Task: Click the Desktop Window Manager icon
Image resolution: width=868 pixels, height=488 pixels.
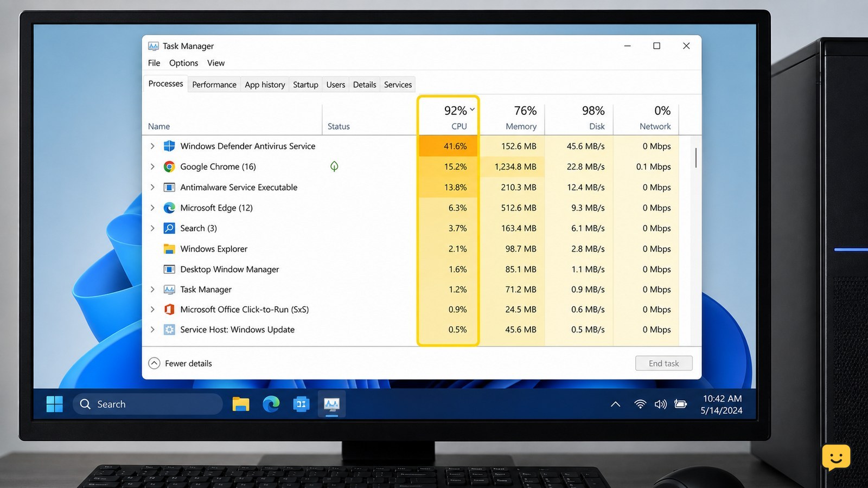Action: point(169,269)
